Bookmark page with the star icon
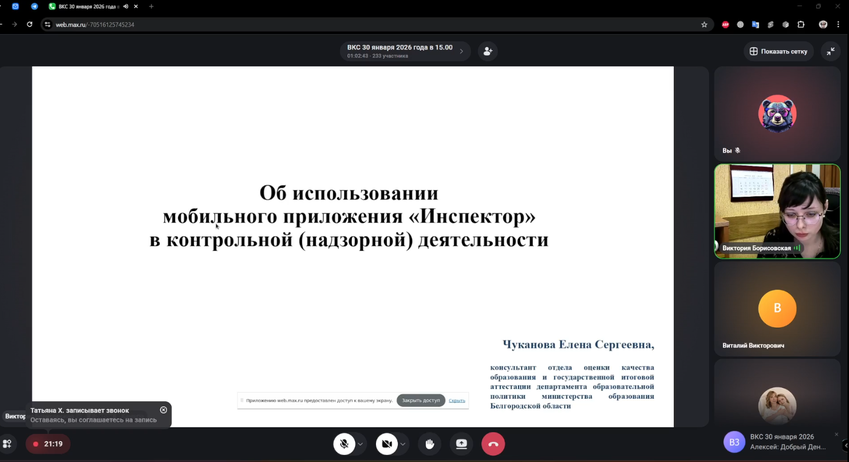849x462 pixels. [704, 24]
